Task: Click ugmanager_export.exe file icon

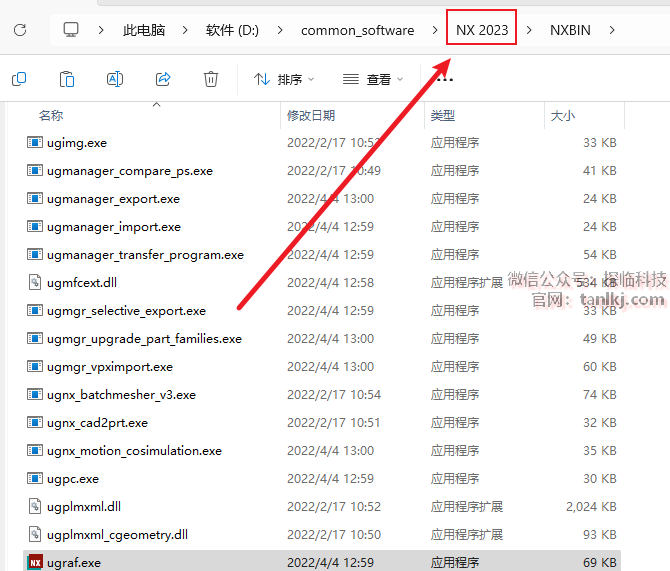Action: pyautogui.click(x=35, y=198)
